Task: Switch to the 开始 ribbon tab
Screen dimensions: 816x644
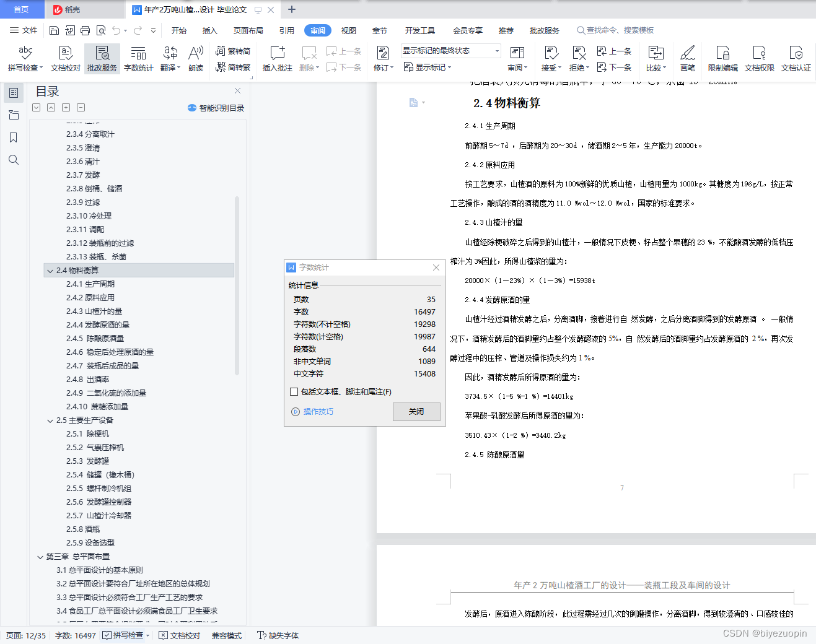Action: pos(179,30)
